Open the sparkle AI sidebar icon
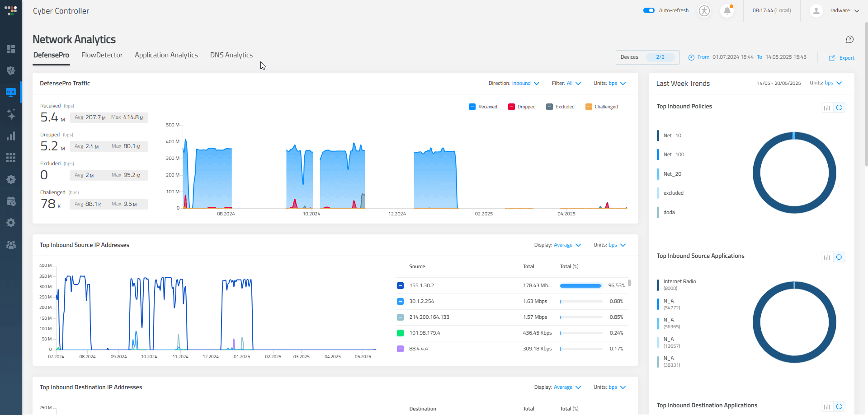The height and width of the screenshot is (415, 868). pos(11,114)
